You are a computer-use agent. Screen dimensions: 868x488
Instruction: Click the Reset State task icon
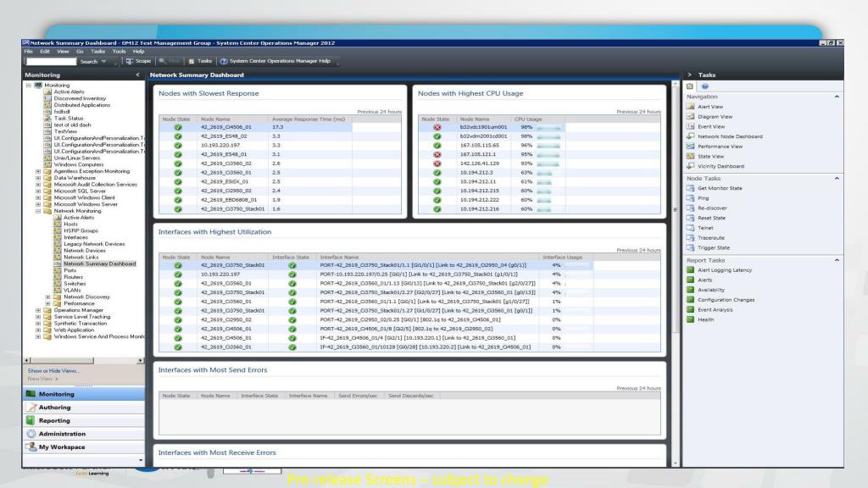pos(690,218)
